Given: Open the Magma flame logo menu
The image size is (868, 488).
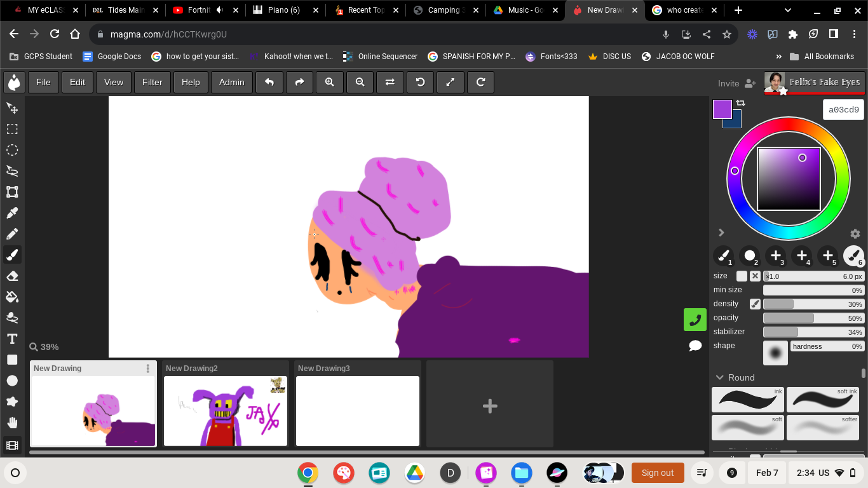Looking at the screenshot, I should (14, 82).
